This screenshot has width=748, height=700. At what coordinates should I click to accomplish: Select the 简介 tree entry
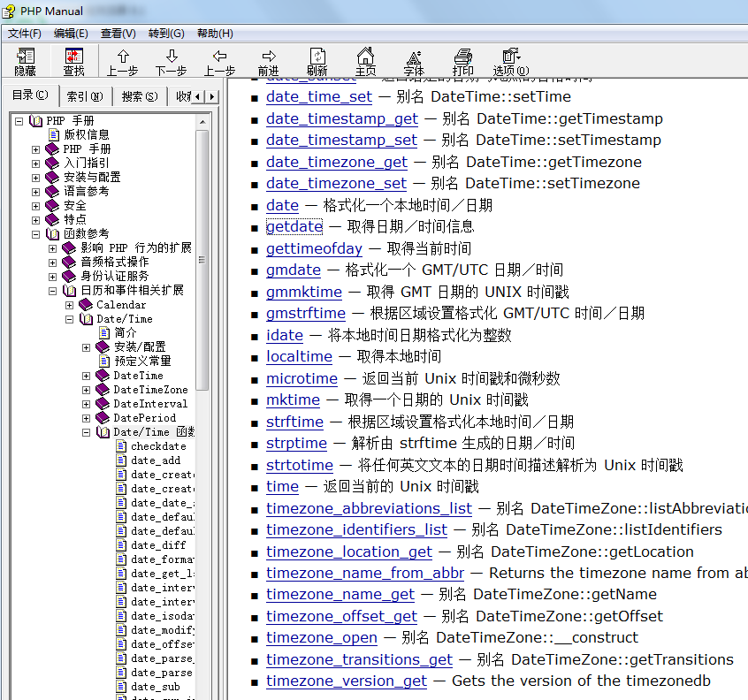pyautogui.click(x=126, y=333)
